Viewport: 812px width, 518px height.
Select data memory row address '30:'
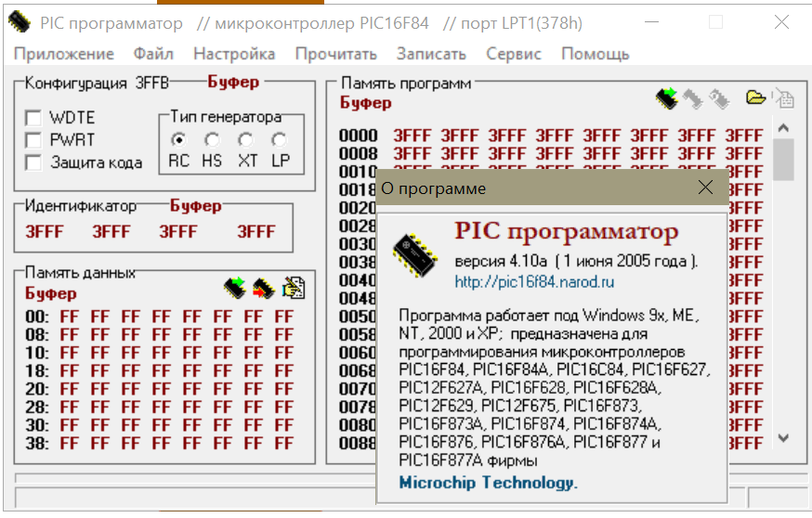tap(37, 425)
